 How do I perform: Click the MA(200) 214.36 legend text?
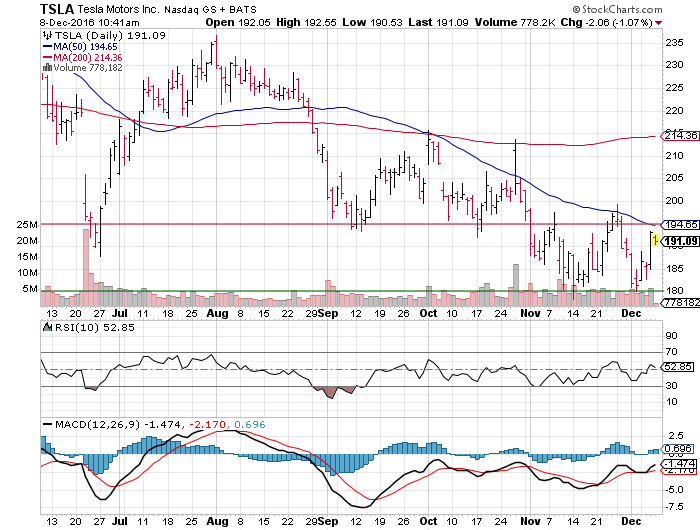point(88,57)
